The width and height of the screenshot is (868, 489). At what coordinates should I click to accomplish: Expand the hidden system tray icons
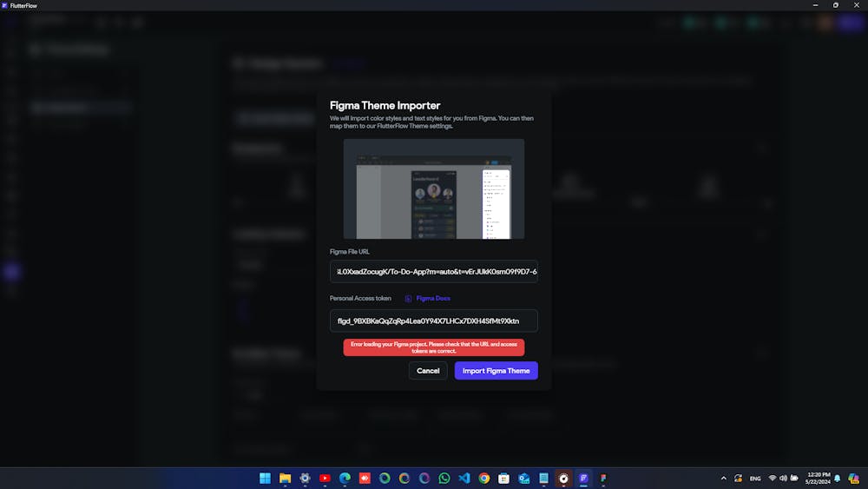[724, 478]
